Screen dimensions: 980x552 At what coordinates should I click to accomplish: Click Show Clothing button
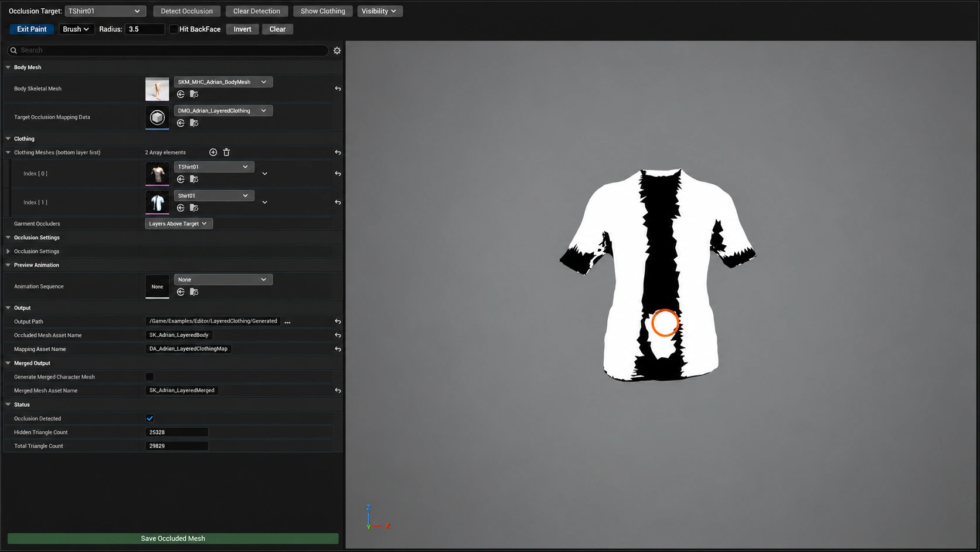coord(323,11)
